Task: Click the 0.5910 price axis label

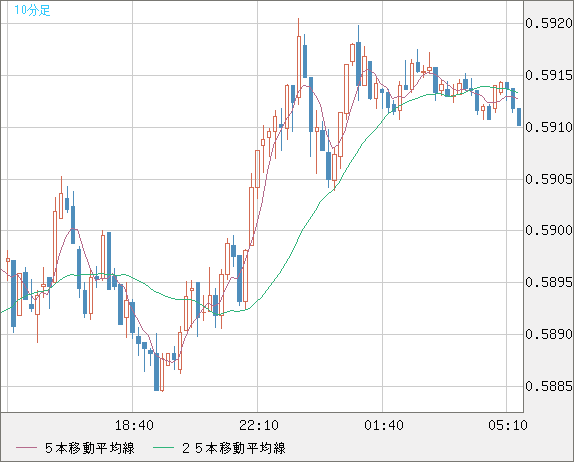Action: tap(549, 127)
